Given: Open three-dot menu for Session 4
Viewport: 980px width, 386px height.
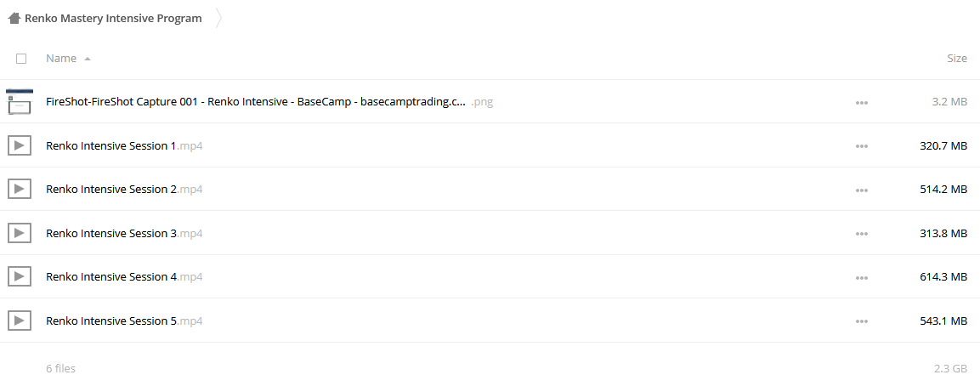Looking at the screenshot, I should click(861, 278).
